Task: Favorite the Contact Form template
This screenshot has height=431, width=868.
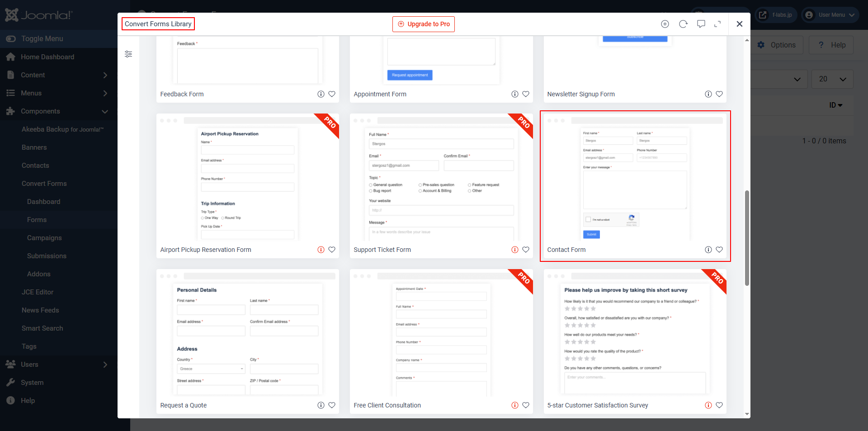Action: pyautogui.click(x=719, y=249)
